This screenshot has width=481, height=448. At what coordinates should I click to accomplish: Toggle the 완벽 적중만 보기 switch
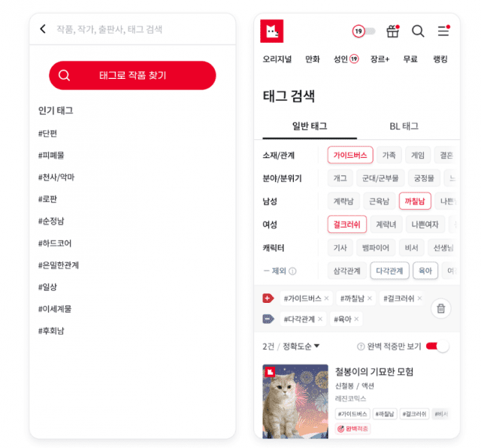pos(437,347)
